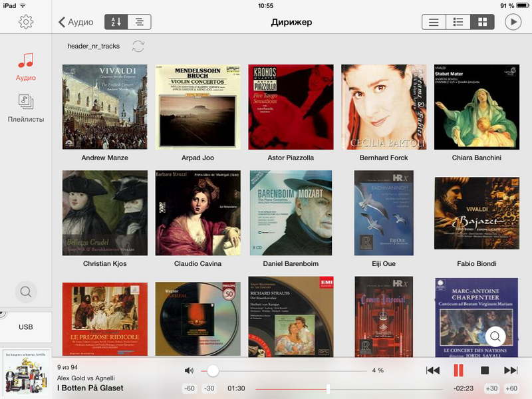Click the volume slider knob
This screenshot has height=399, width=532.
coord(213,370)
